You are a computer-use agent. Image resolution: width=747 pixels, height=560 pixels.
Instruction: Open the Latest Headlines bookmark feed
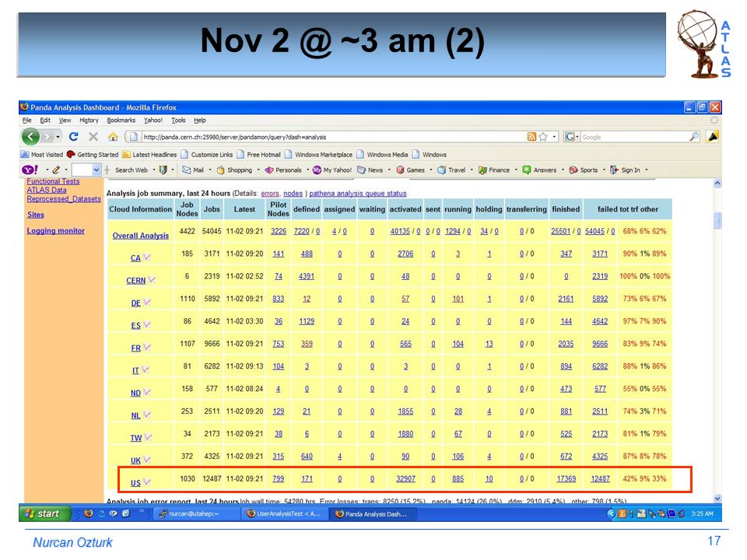149,155
